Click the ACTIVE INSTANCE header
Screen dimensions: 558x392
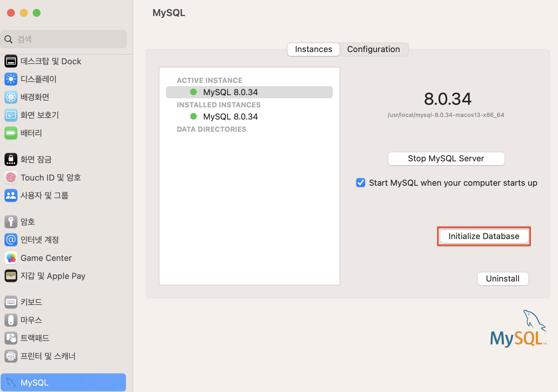click(x=210, y=80)
